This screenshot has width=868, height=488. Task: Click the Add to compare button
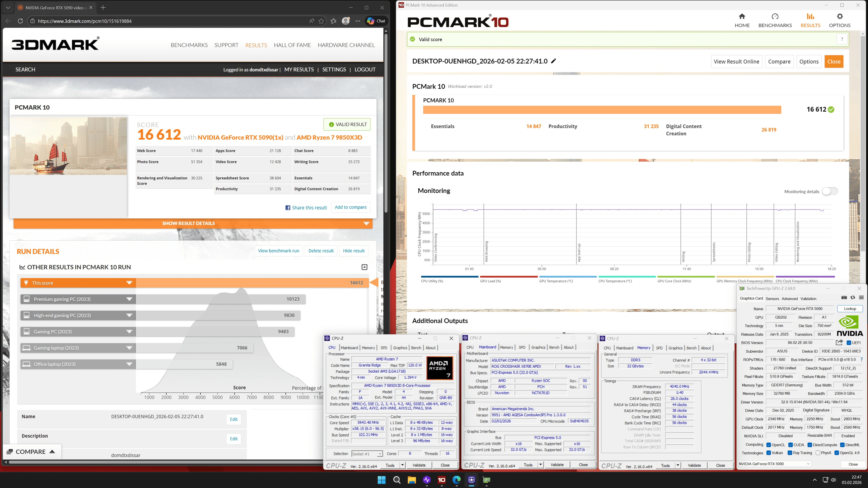(x=350, y=207)
